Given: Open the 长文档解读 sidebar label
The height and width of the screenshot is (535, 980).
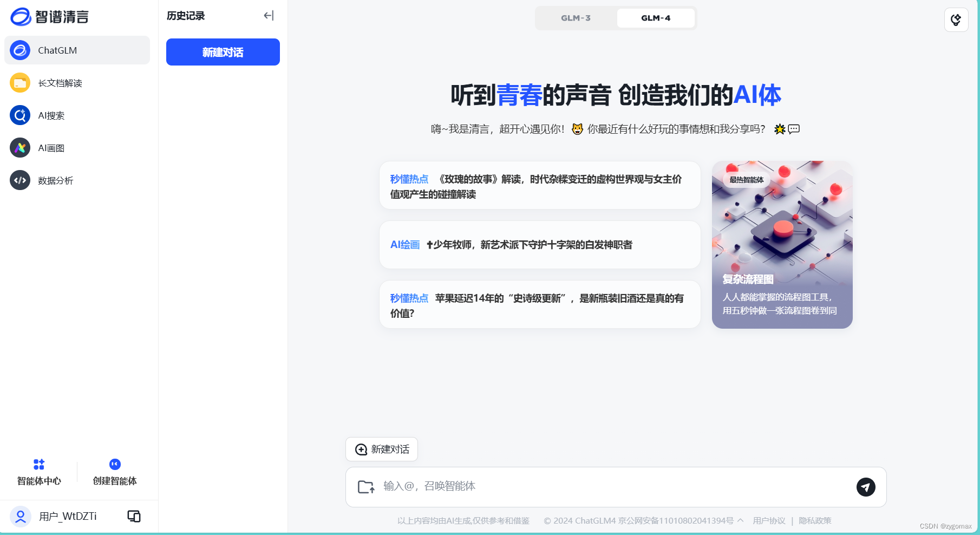Looking at the screenshot, I should [60, 83].
